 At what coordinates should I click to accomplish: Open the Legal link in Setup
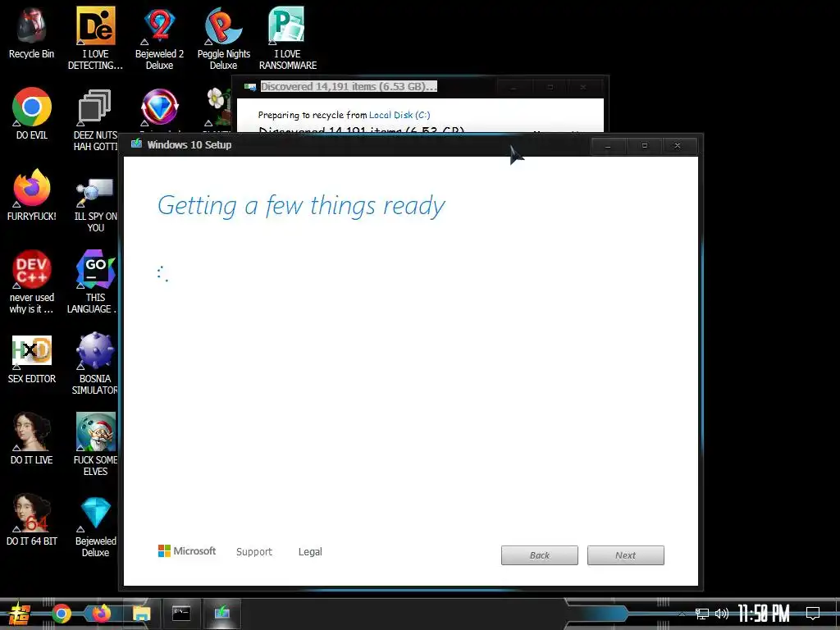click(310, 552)
